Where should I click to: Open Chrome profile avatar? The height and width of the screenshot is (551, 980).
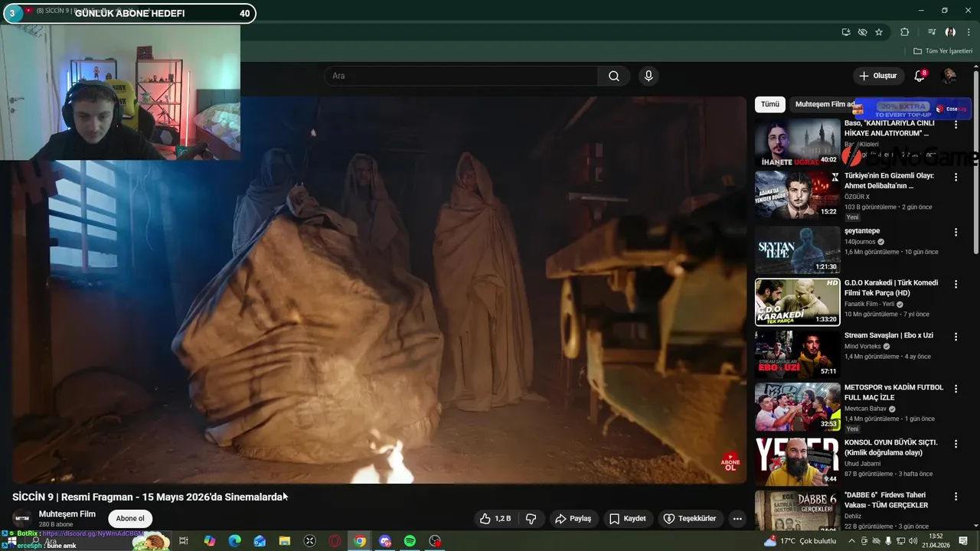click(x=950, y=32)
